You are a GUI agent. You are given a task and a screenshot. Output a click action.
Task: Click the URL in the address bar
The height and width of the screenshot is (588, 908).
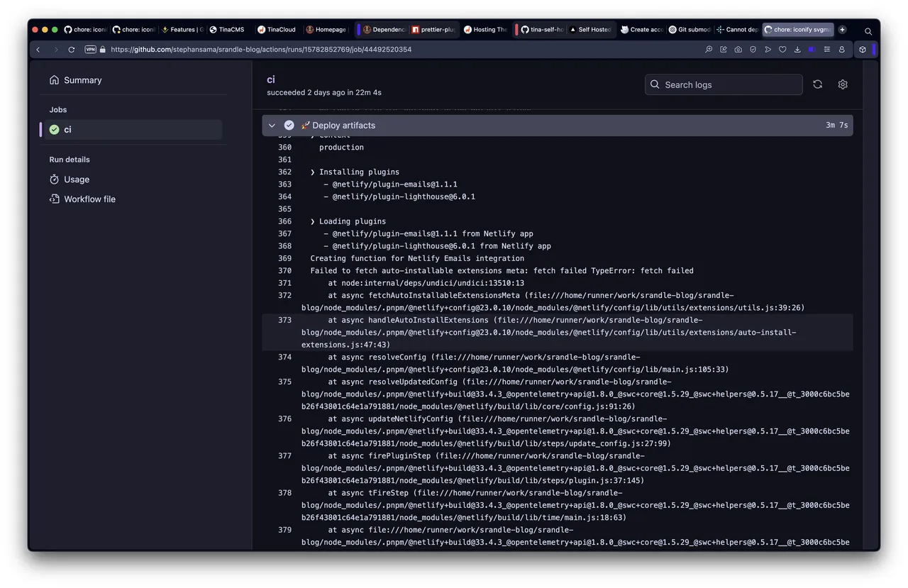261,50
